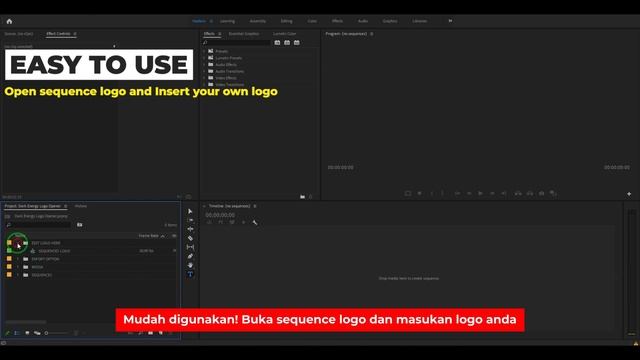Click Lift button in Program monitor
The image size is (640, 360).
point(518,193)
